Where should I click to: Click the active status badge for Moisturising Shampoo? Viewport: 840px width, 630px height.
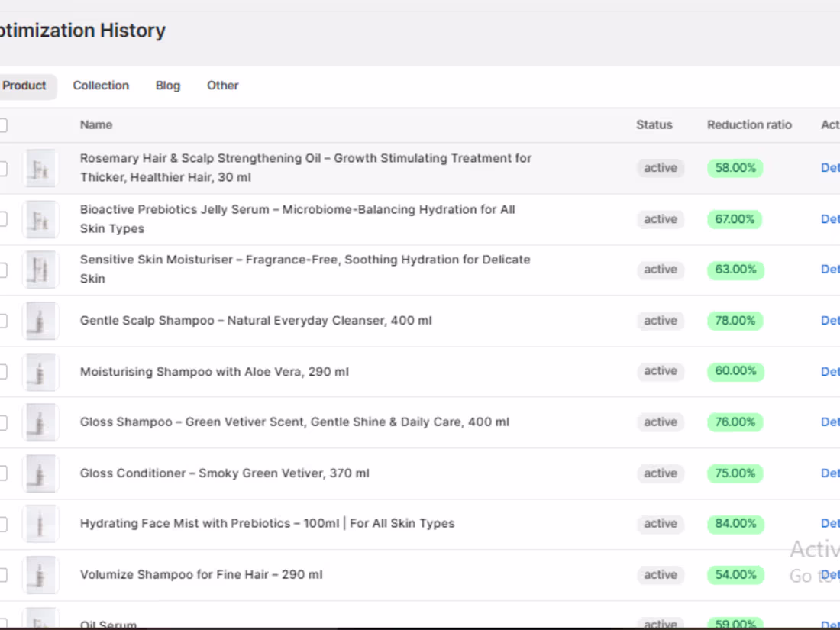pos(660,371)
